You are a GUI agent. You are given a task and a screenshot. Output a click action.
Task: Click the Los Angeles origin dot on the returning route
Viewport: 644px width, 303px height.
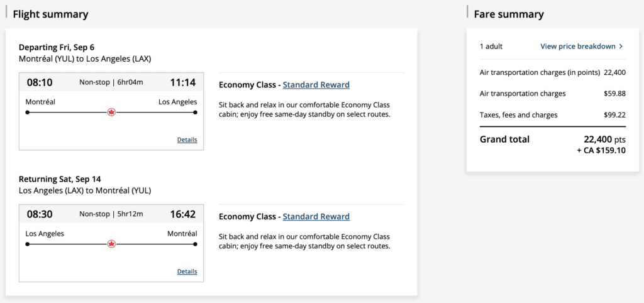[28, 244]
